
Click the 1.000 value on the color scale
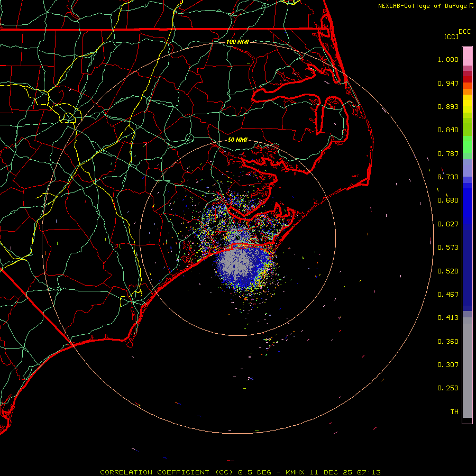point(448,59)
